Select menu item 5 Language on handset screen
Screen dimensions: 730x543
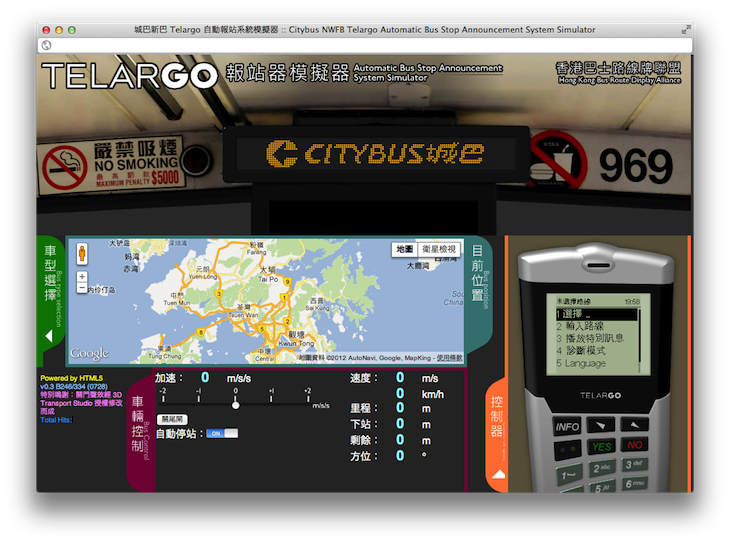[581, 363]
